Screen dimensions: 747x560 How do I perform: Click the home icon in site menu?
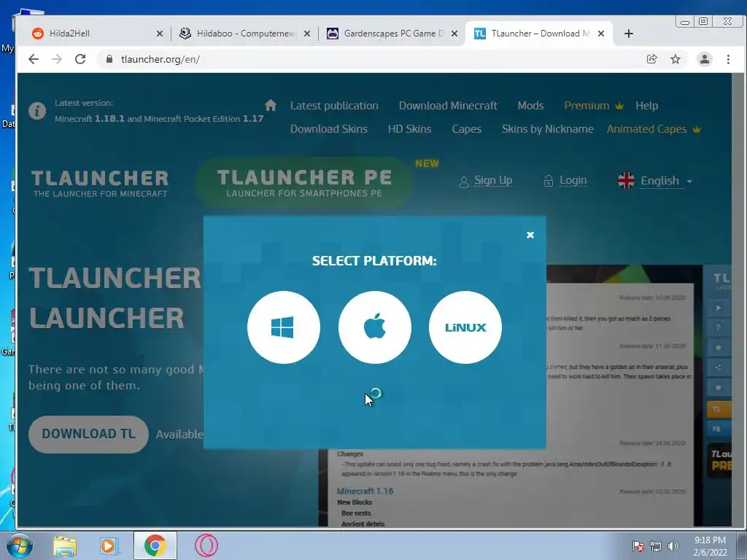tap(271, 105)
